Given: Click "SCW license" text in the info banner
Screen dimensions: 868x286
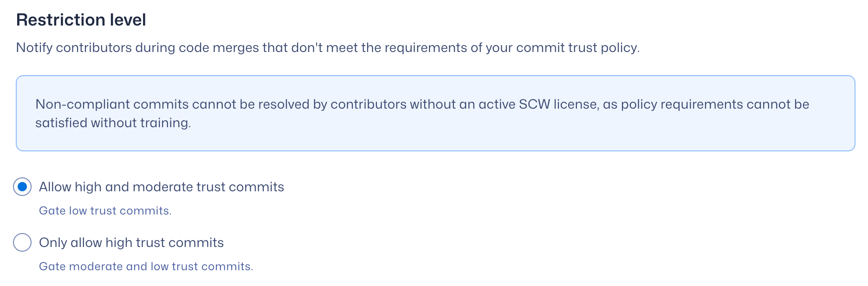Looking at the screenshot, I should (558, 104).
